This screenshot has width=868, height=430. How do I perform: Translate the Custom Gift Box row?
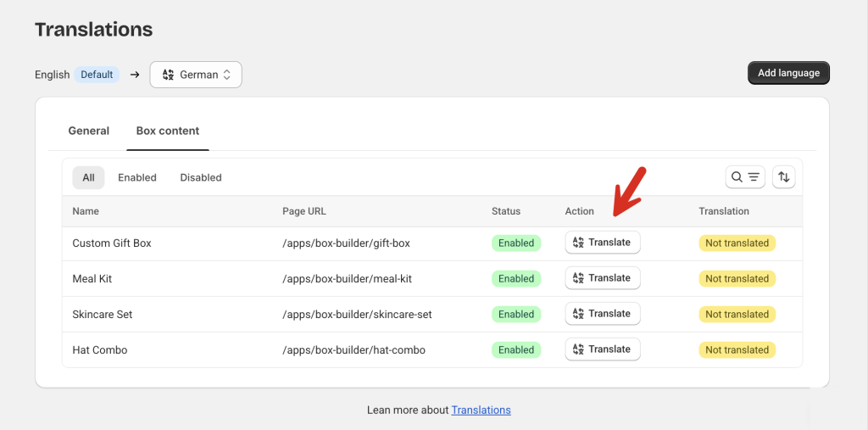coord(603,243)
